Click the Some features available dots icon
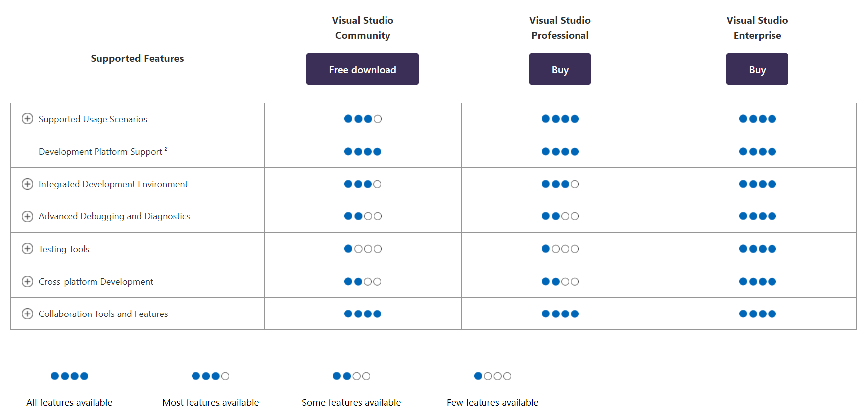The height and width of the screenshot is (419, 868). point(351,376)
